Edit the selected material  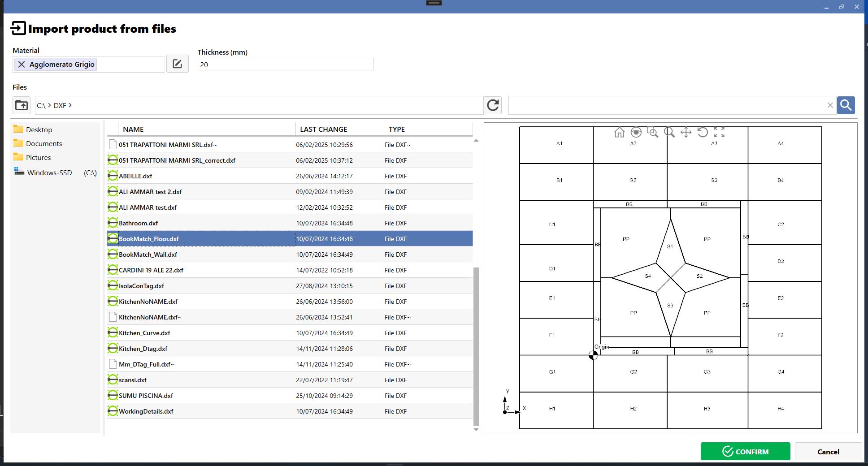[178, 64]
